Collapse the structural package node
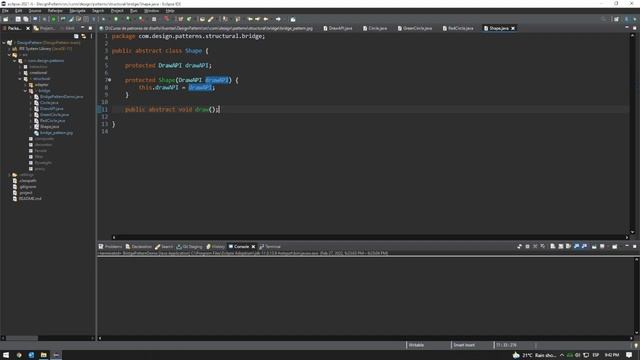The image size is (640, 360). tap(20, 79)
